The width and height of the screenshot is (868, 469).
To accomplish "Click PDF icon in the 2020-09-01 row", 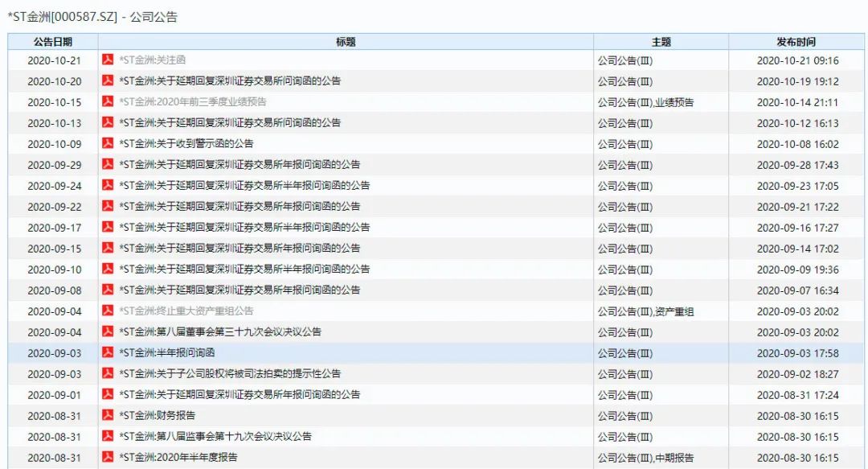I will click(x=108, y=393).
